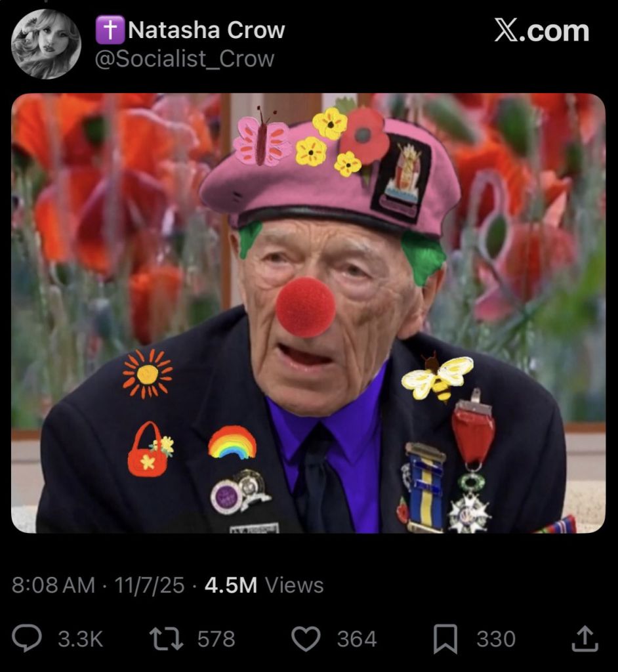
Task: Open the share upload icon
Action: [x=585, y=639]
